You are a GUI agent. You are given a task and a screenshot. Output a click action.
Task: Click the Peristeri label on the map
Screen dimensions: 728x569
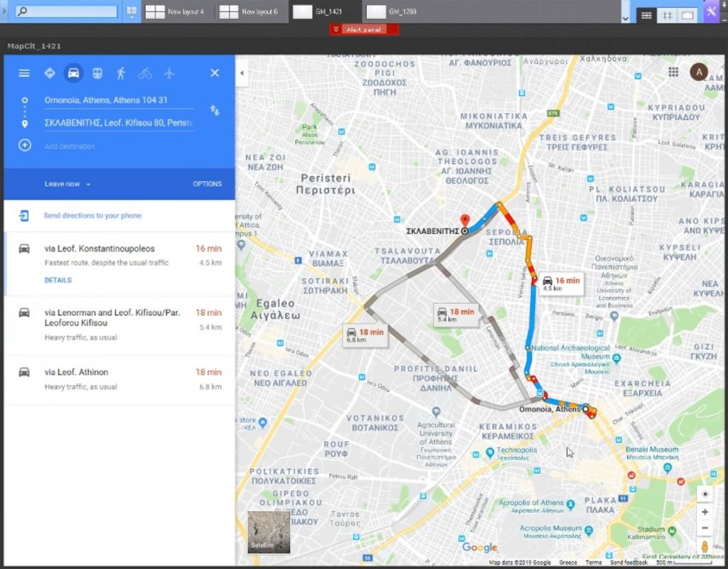coord(326,184)
